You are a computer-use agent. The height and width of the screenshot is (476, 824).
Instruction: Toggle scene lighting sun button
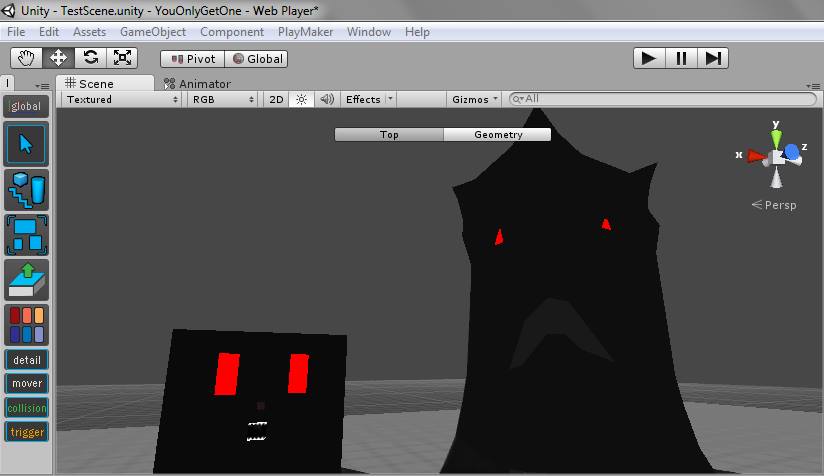tap(301, 99)
